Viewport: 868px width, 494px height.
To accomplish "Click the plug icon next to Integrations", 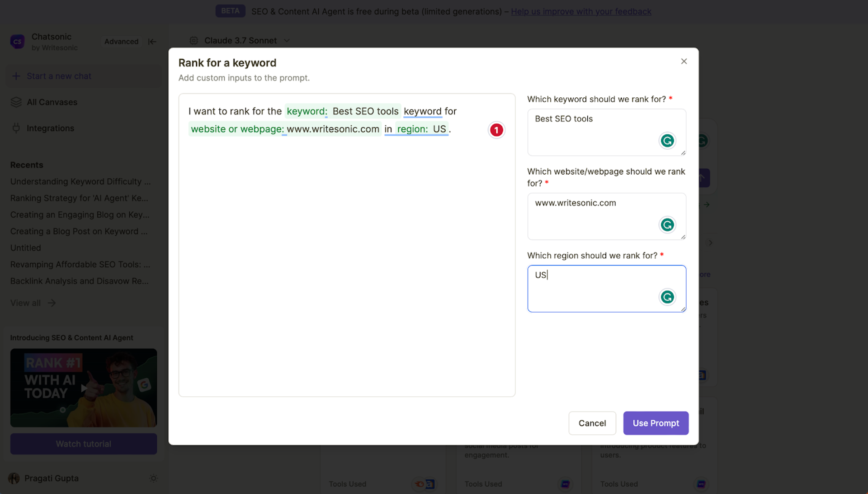I will [x=16, y=128].
